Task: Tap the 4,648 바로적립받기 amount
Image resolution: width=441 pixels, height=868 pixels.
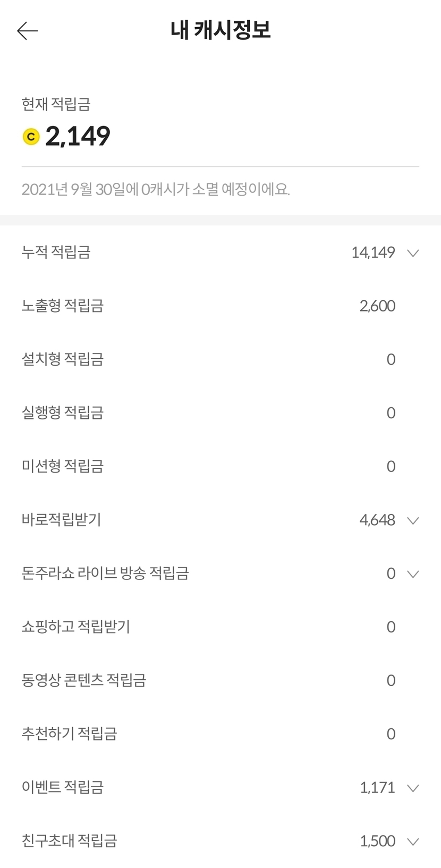Action: point(377,520)
